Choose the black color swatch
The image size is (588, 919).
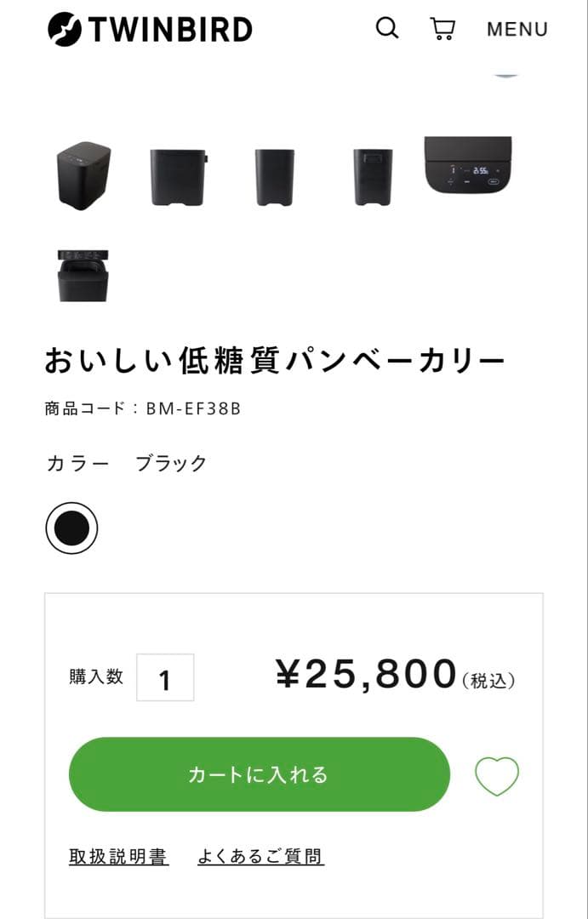pyautogui.click(x=71, y=528)
